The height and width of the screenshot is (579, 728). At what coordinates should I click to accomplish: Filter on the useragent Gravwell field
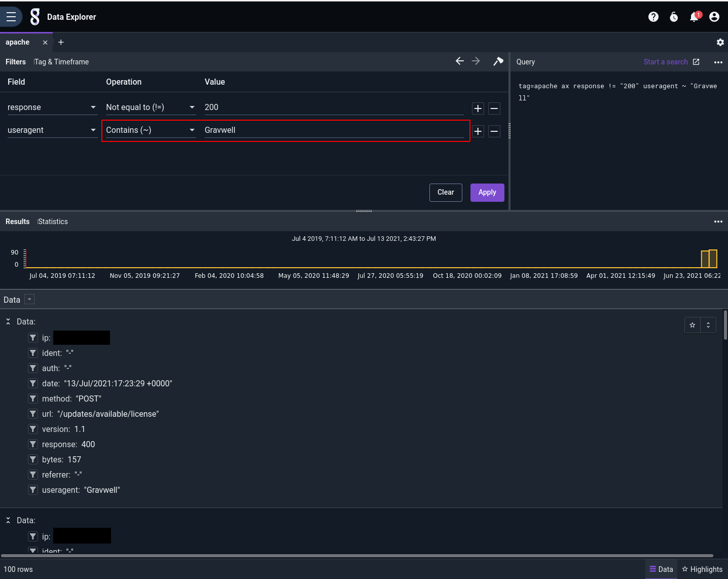tap(33, 490)
